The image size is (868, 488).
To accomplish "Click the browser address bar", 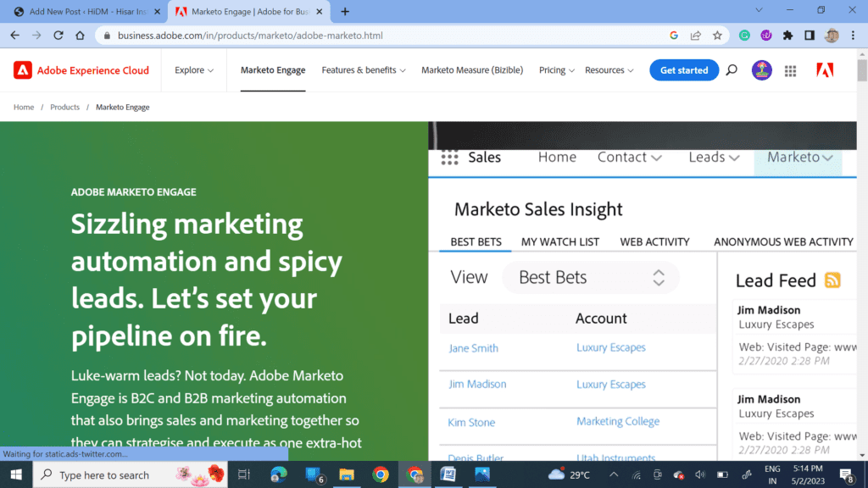I will pos(381,36).
